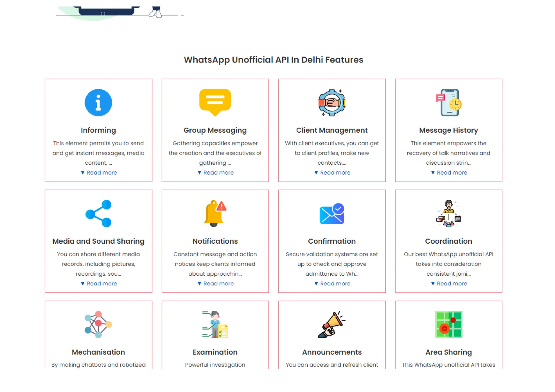Click the Confirmation envelope checkmark icon
The height and width of the screenshot is (392, 555).
tap(332, 214)
